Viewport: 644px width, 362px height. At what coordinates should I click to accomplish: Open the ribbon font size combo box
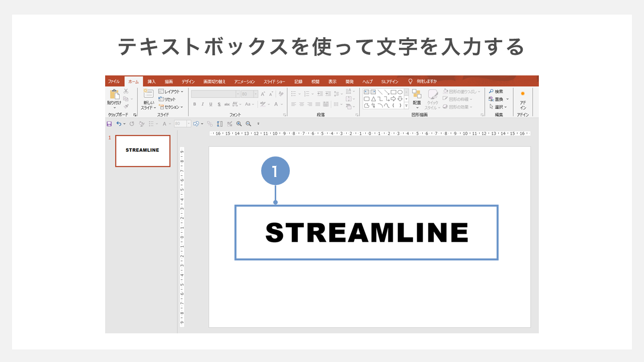250,94
